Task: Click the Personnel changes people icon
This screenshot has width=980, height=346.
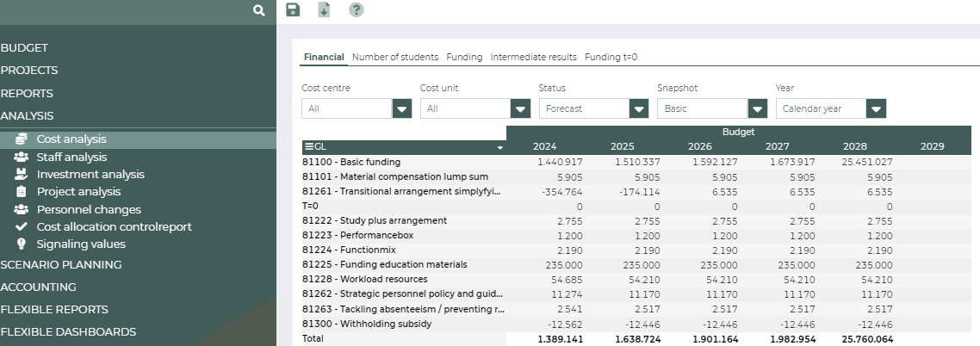Action: click(x=22, y=209)
